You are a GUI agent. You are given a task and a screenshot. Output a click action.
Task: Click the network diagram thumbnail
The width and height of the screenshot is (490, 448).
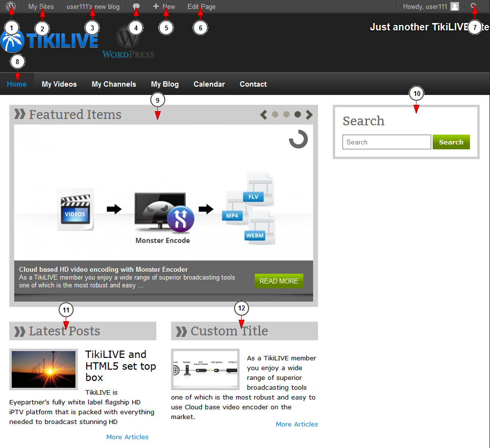pos(205,369)
